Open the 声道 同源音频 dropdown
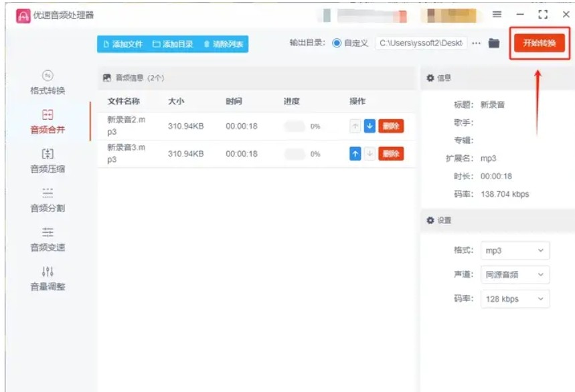575x392 pixels. [x=515, y=275]
